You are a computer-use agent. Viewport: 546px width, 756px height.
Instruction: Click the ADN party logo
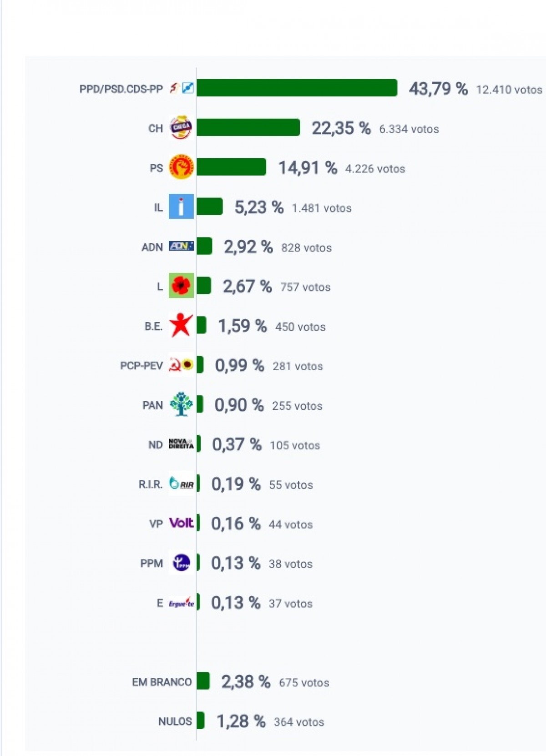tap(181, 246)
